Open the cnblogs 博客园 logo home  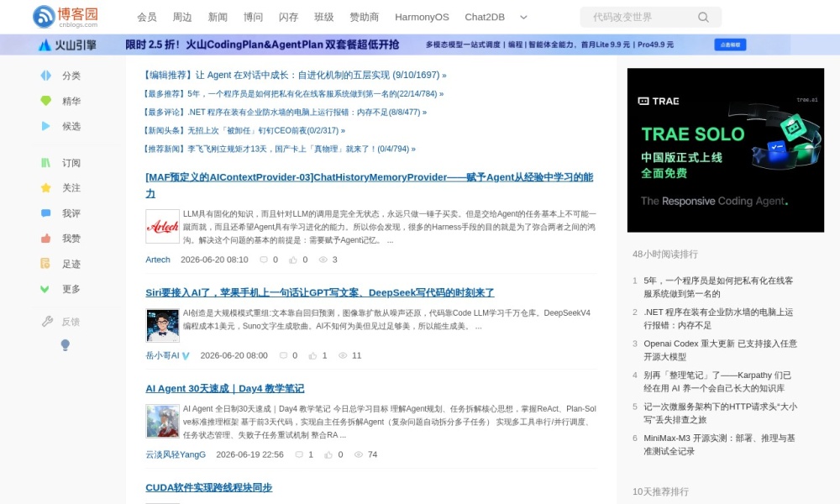(66, 17)
